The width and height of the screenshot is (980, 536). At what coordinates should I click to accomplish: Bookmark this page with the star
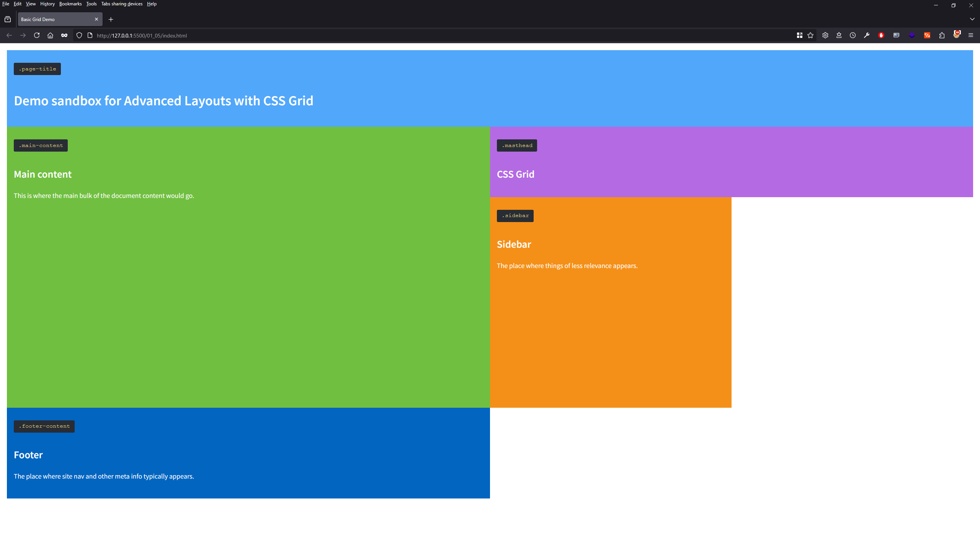point(810,35)
